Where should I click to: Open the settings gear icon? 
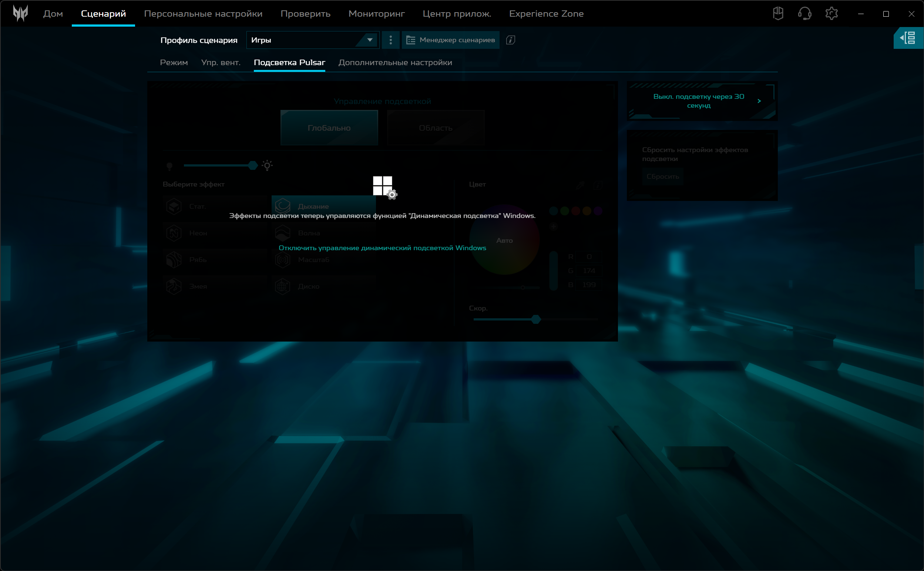[x=831, y=14]
